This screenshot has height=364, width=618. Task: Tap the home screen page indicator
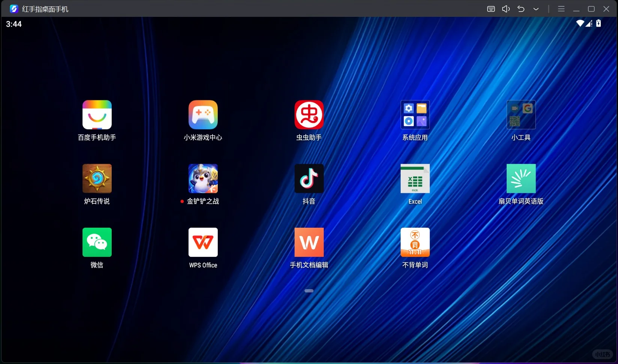coord(309,291)
